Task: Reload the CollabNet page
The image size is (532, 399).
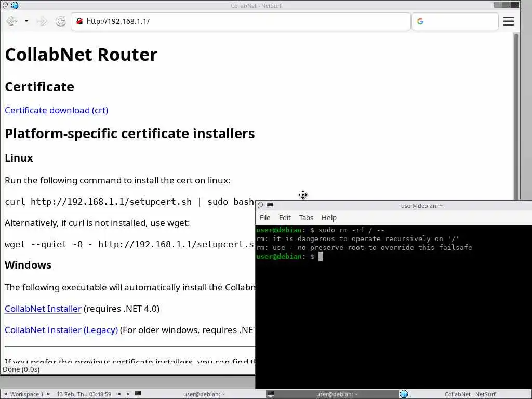Action: (60, 21)
